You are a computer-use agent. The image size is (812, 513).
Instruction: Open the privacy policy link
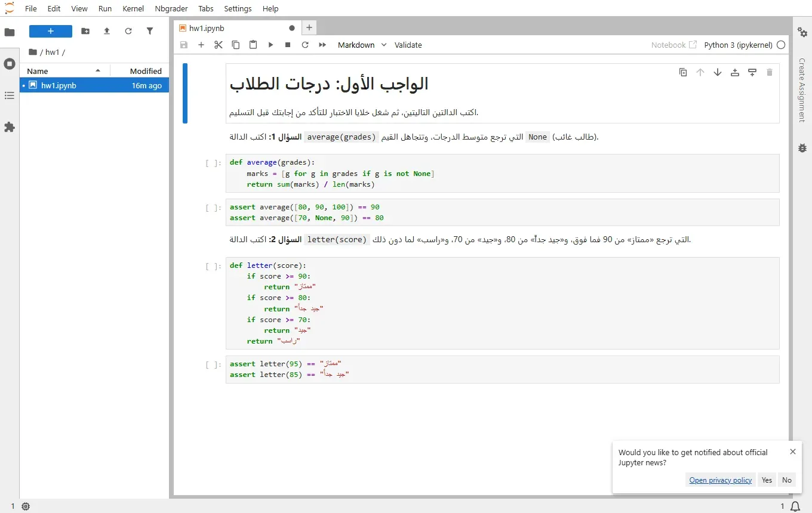tap(721, 480)
